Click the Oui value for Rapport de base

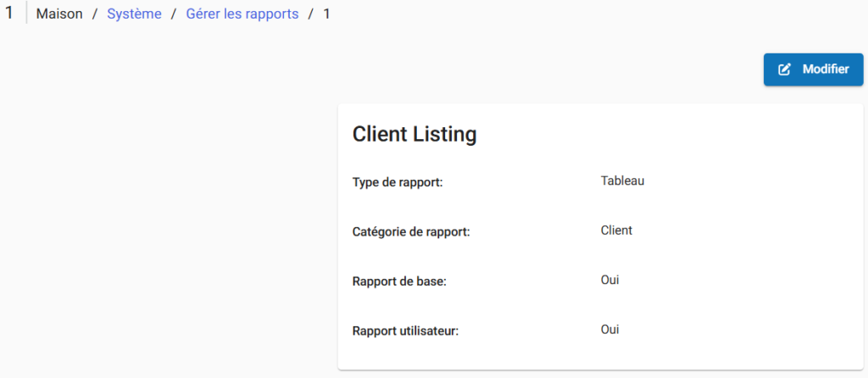(610, 279)
